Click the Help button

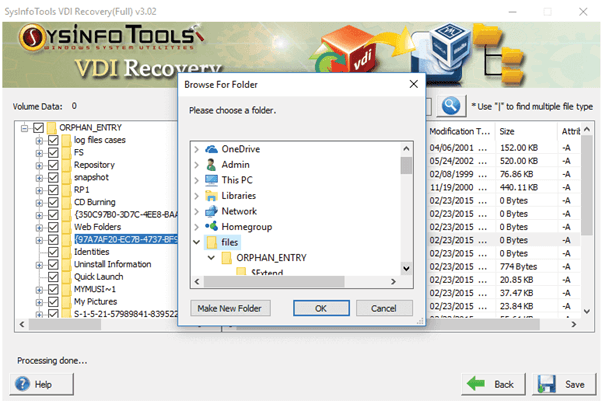pyautogui.click(x=41, y=384)
